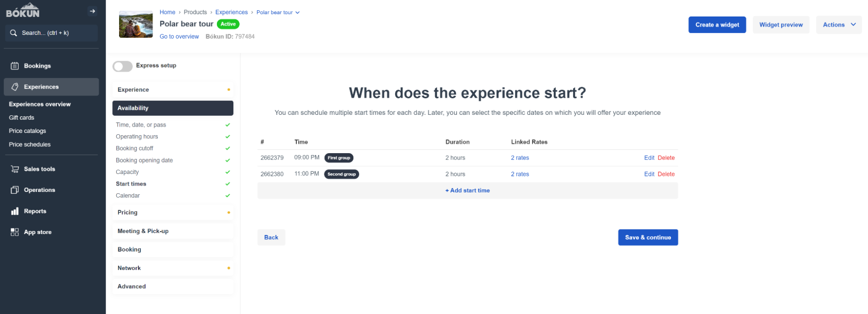Open 2 rates link for Second group
868x314 pixels.
[x=520, y=174]
